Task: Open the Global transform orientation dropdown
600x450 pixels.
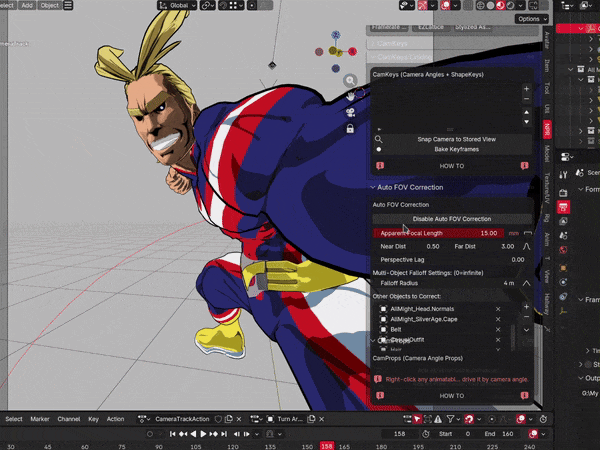Action: [x=178, y=6]
